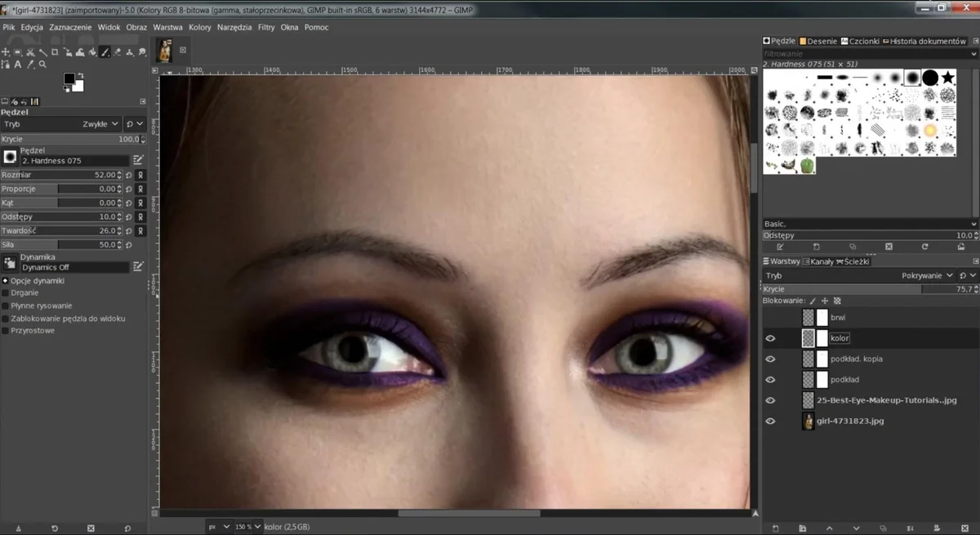
Task: Link Rozmiar to brush native size
Action: coord(140,175)
